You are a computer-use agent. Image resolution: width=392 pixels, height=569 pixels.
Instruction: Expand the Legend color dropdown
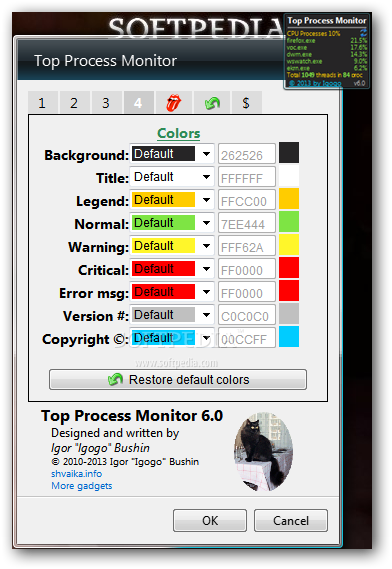(172, 200)
